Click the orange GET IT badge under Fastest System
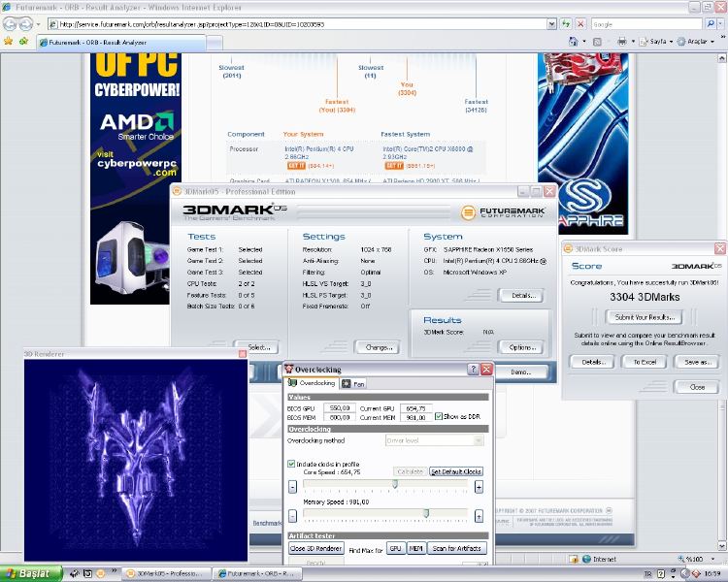Screen dimensions: 728x582 [394, 166]
